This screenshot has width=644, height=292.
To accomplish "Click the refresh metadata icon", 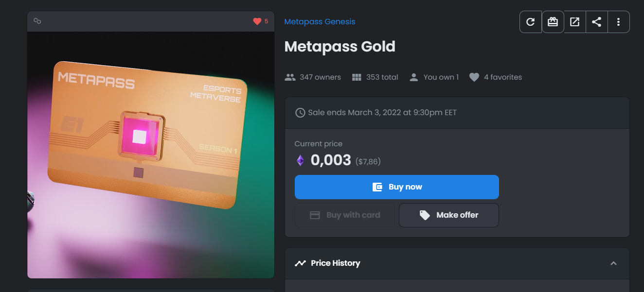I will [x=531, y=22].
